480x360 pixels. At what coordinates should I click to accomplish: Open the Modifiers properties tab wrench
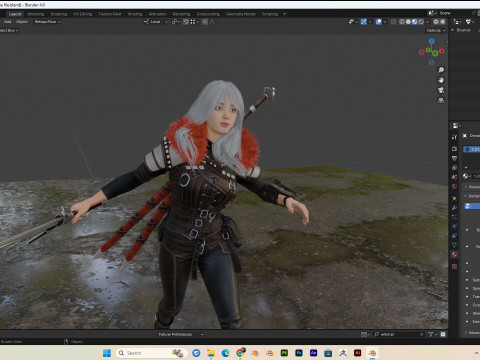tap(454, 208)
